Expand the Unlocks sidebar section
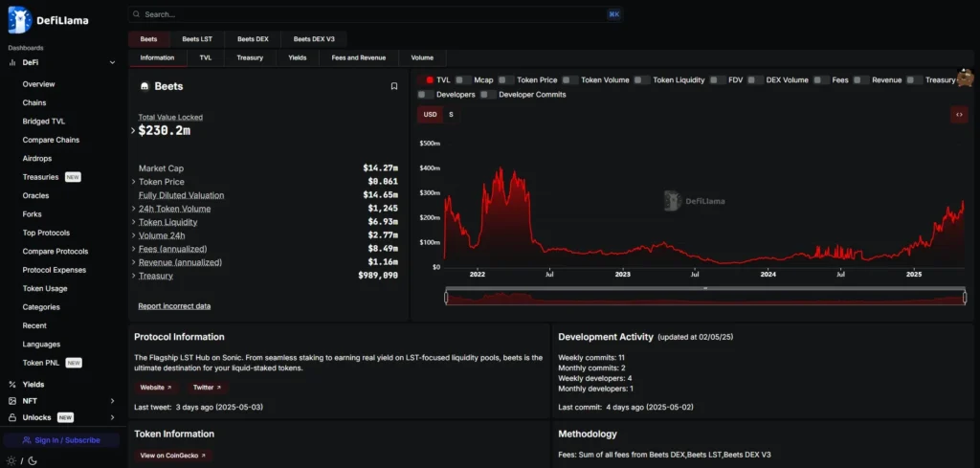Viewport: 980px width, 468px height. 113,417
